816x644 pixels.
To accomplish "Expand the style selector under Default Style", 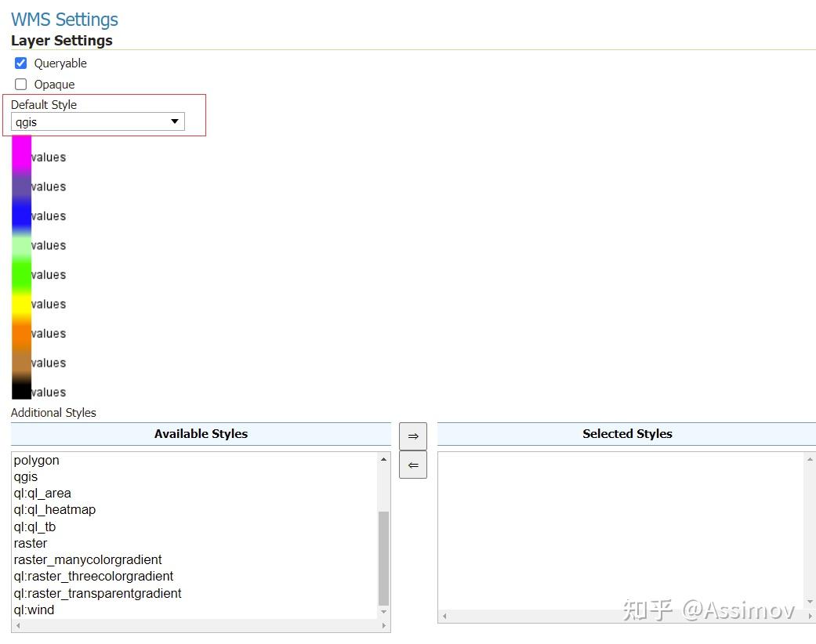I will pyautogui.click(x=174, y=121).
